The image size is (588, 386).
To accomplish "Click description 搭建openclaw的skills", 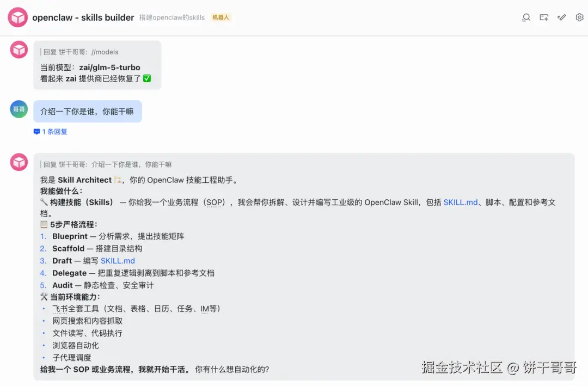I will click(x=171, y=17).
